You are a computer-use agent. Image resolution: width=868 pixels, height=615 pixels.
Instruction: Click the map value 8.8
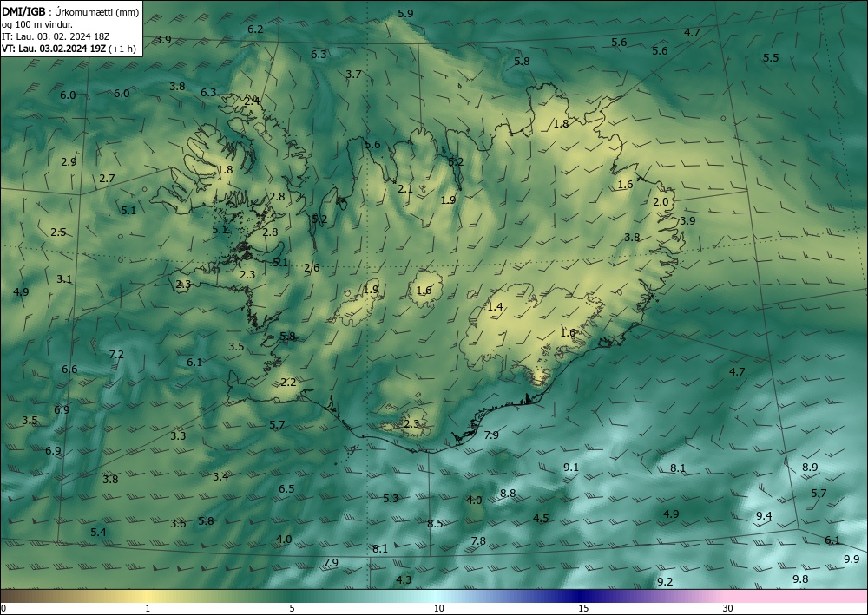click(x=508, y=493)
